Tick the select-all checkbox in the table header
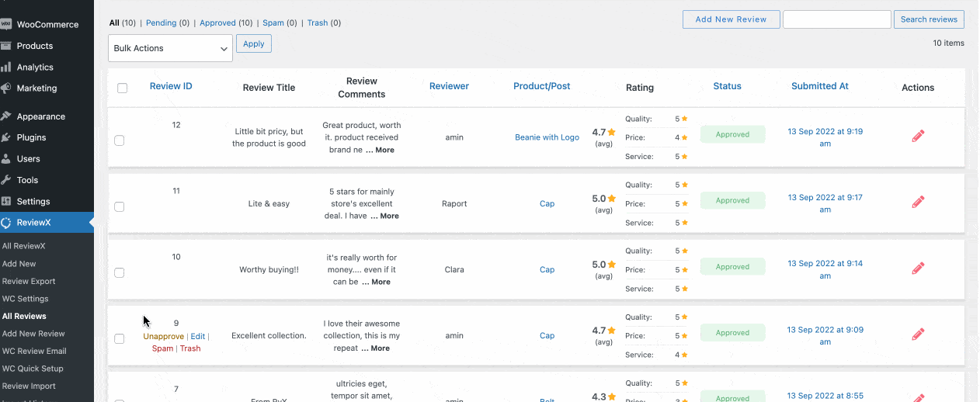980x402 pixels. pos(122,88)
